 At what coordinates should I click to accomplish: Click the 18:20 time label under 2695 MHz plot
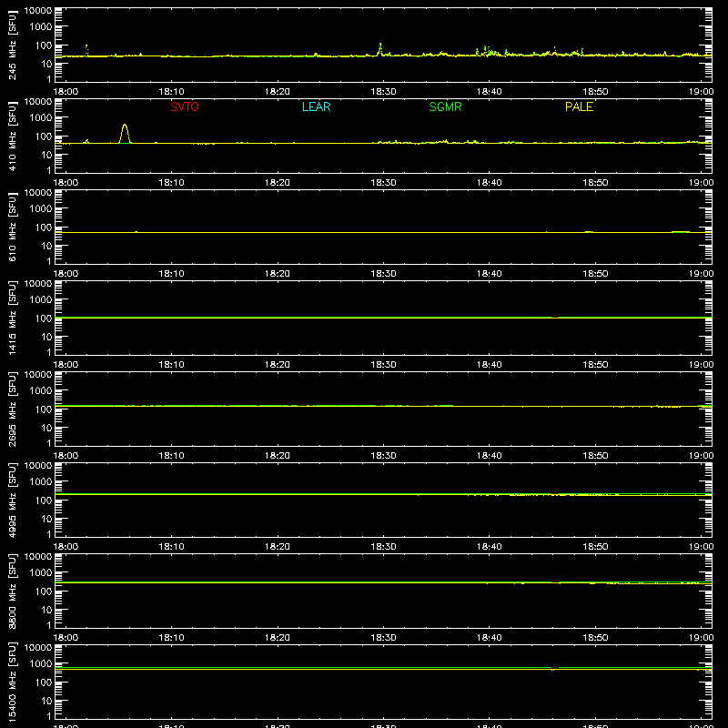pyautogui.click(x=278, y=456)
